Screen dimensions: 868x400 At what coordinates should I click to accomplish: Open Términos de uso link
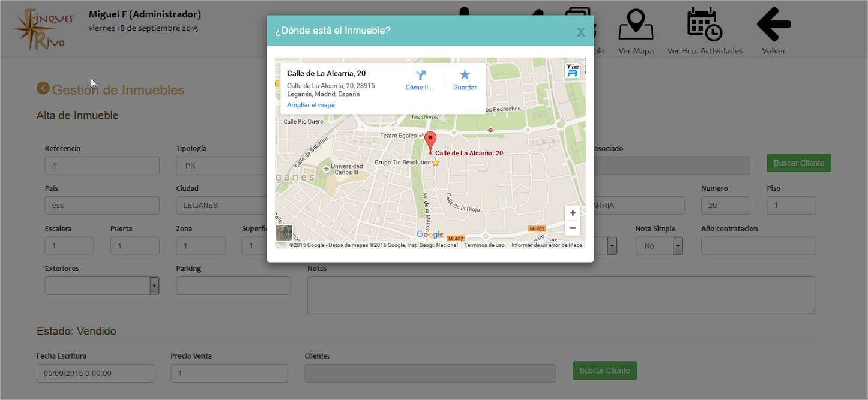(x=484, y=245)
